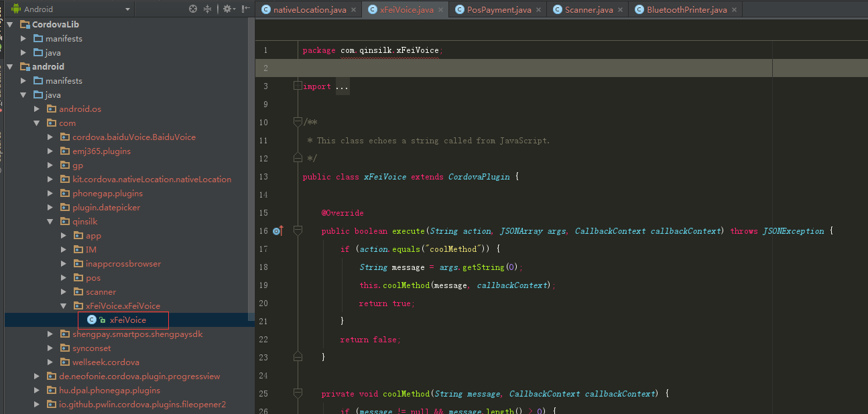This screenshot has height=414, width=868.
Task: Collapse the qinsilk package folder
Action: tap(50, 222)
